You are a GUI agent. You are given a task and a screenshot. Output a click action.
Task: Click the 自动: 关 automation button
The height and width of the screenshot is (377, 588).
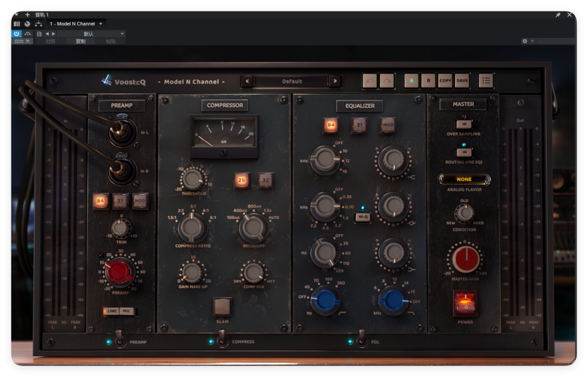click(22, 41)
